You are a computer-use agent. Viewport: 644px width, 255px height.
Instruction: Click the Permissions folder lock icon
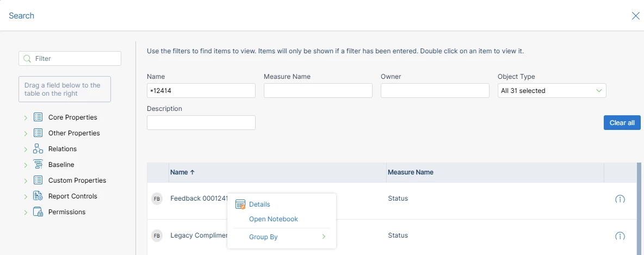pyautogui.click(x=38, y=212)
